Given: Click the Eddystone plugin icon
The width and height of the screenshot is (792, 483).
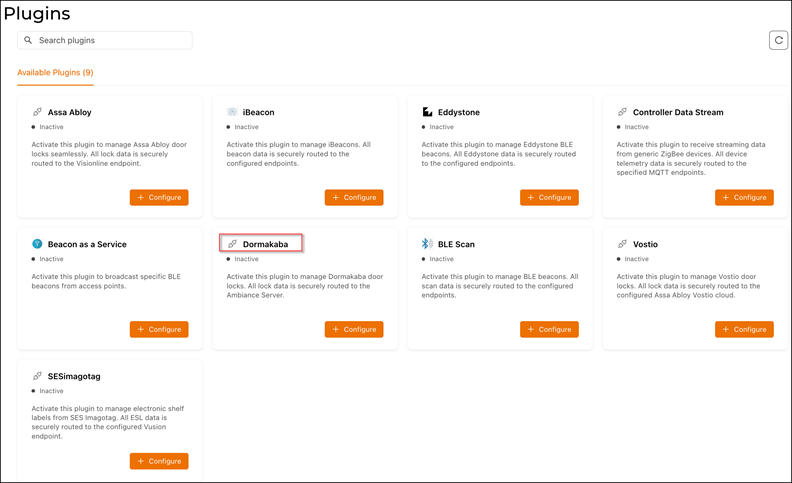Looking at the screenshot, I should point(427,112).
